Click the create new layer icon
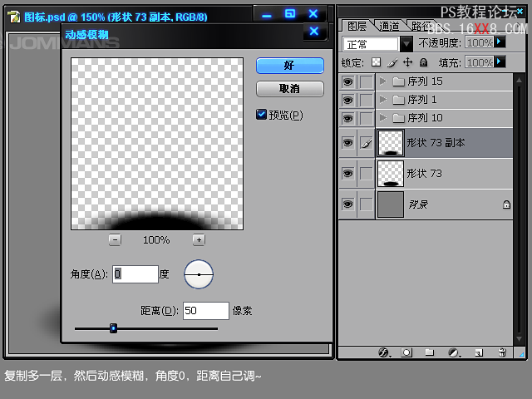Viewport: 532px width, 399px height. (x=478, y=352)
